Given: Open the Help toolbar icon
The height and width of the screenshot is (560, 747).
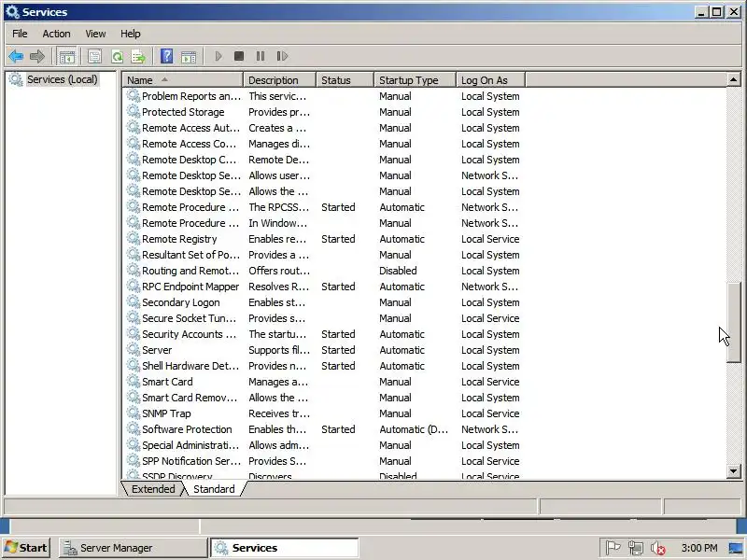Looking at the screenshot, I should point(167,56).
